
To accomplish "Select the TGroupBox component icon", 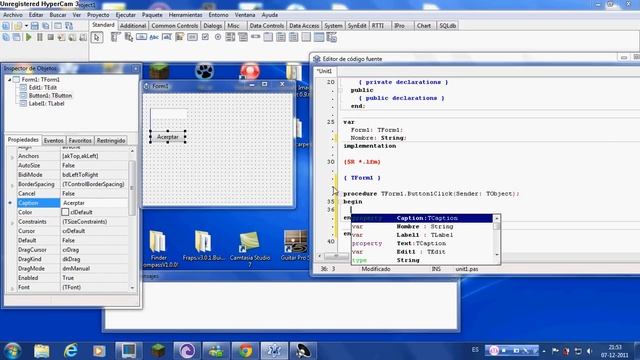I will pyautogui.click(x=268, y=37).
